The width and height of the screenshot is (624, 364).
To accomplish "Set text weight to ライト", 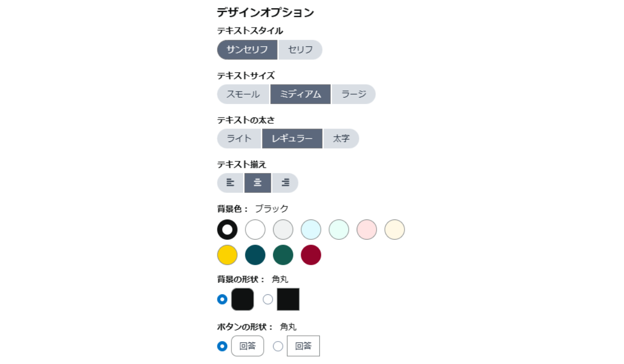I will coord(239,139).
